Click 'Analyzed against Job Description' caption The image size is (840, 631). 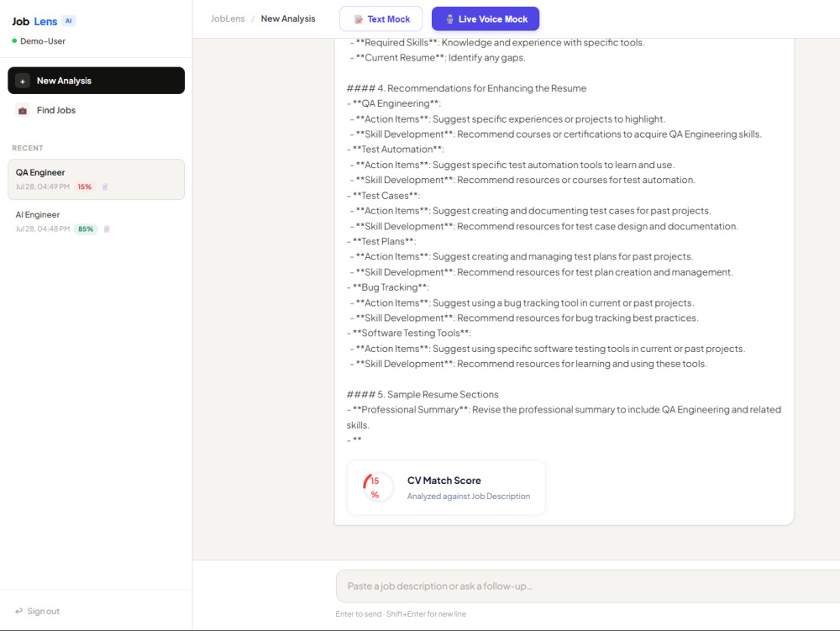469,497
